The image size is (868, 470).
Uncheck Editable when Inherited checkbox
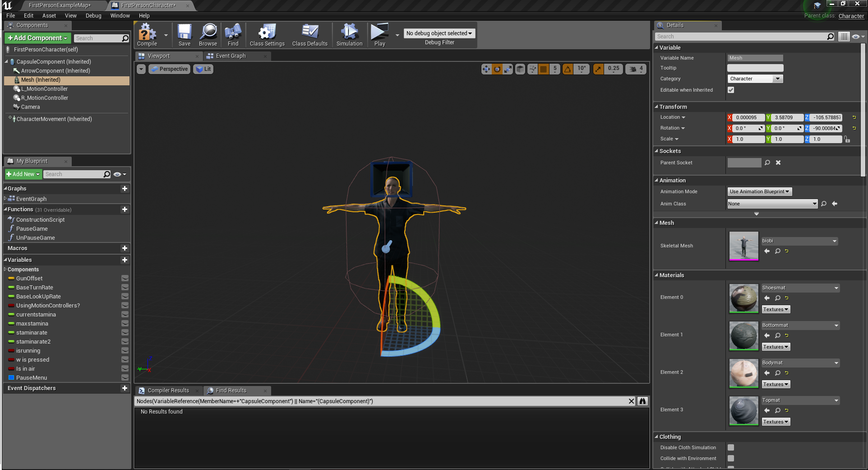[731, 90]
